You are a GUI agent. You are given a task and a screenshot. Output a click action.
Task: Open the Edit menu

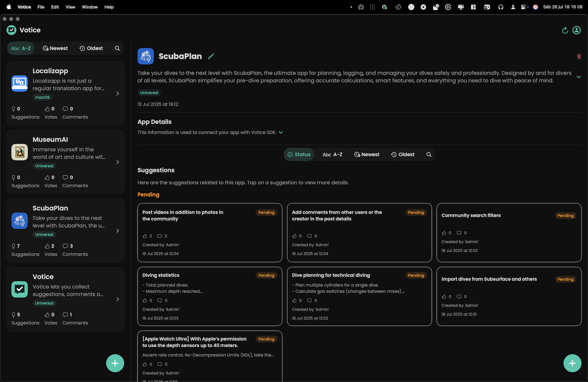tap(55, 7)
